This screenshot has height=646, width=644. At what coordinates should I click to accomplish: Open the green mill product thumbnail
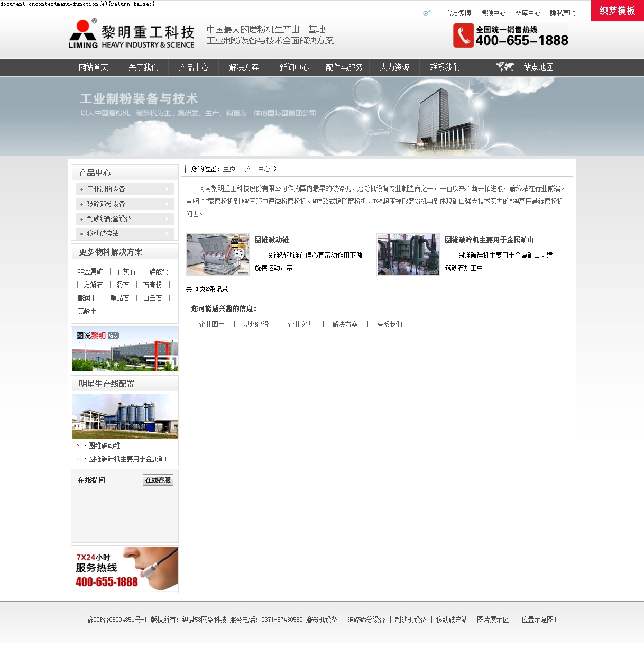(408, 254)
